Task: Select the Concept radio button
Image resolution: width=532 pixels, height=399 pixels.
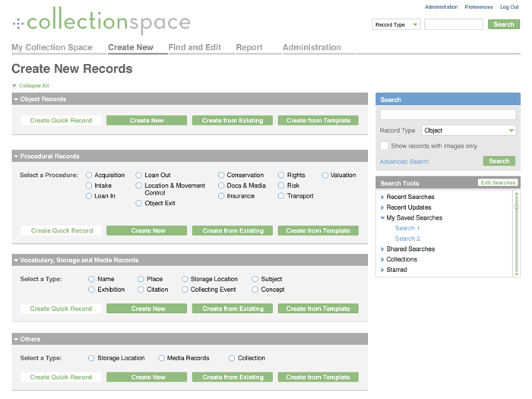Action: [x=255, y=290]
